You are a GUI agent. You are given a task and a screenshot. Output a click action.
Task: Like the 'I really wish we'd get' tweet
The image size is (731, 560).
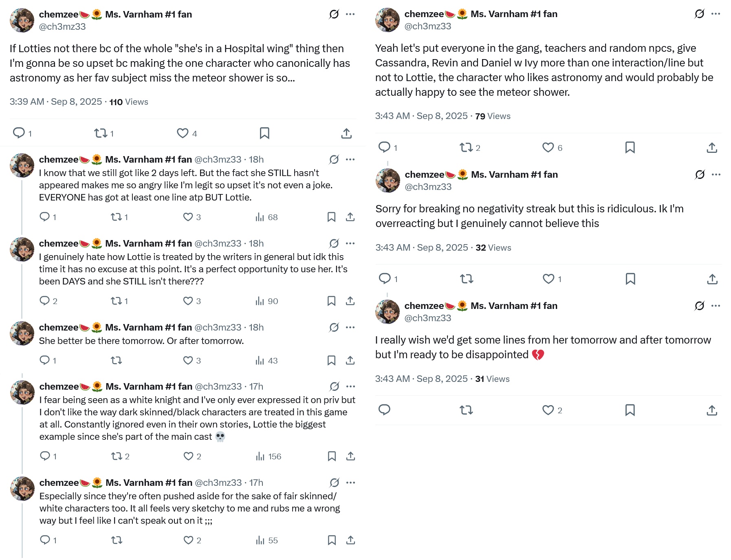click(552, 410)
